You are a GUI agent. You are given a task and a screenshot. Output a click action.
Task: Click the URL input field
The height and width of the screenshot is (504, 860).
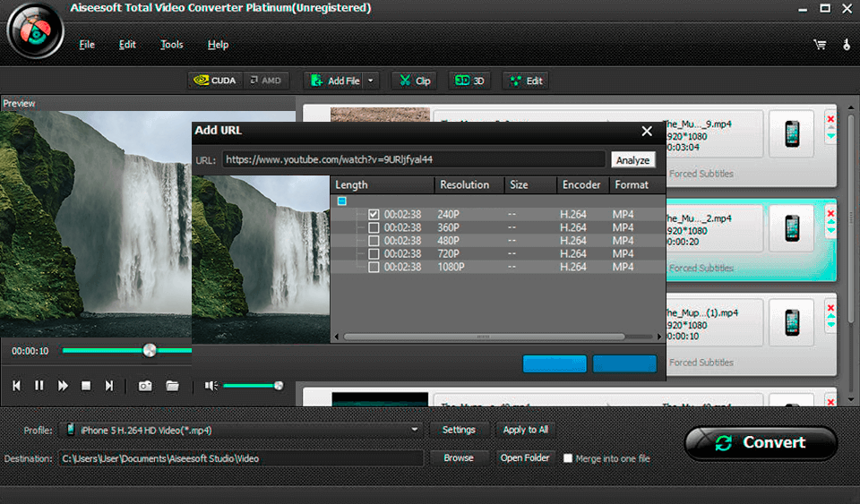click(x=414, y=159)
